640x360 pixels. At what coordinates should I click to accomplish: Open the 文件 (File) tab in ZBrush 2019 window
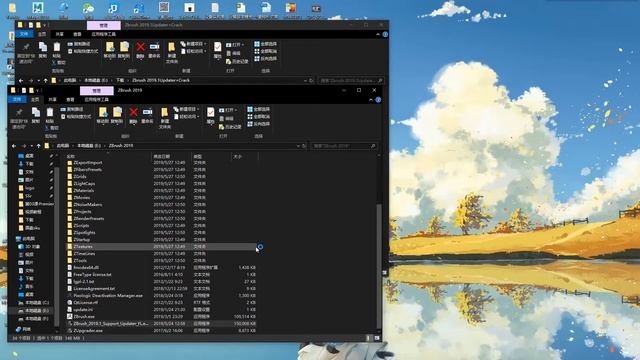(x=17, y=100)
